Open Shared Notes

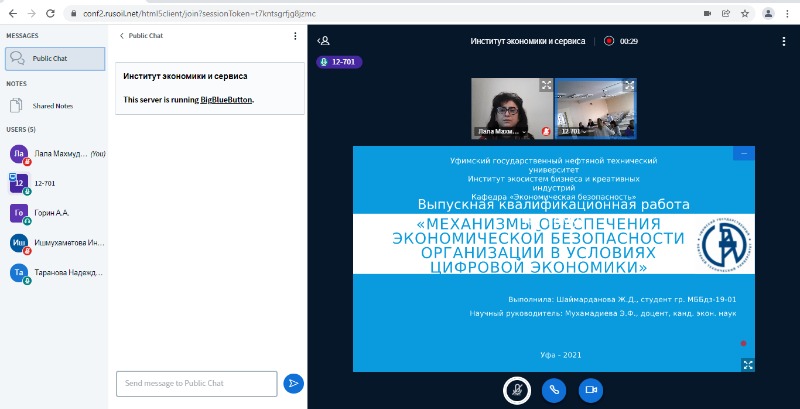click(x=52, y=105)
